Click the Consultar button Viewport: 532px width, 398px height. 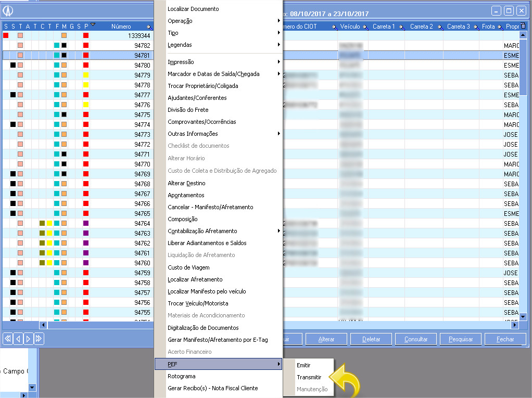(416, 339)
